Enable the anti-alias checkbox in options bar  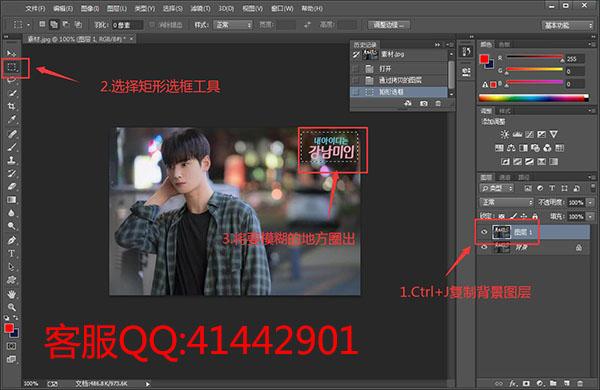tap(152, 25)
